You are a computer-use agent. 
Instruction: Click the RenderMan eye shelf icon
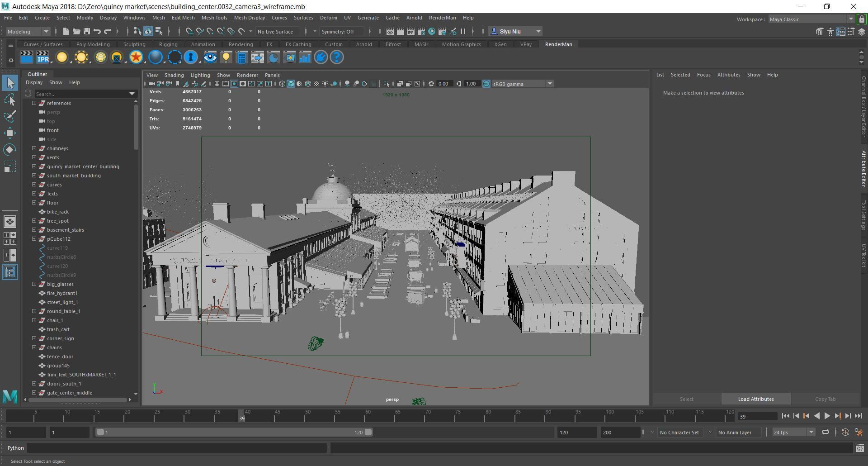(x=210, y=57)
